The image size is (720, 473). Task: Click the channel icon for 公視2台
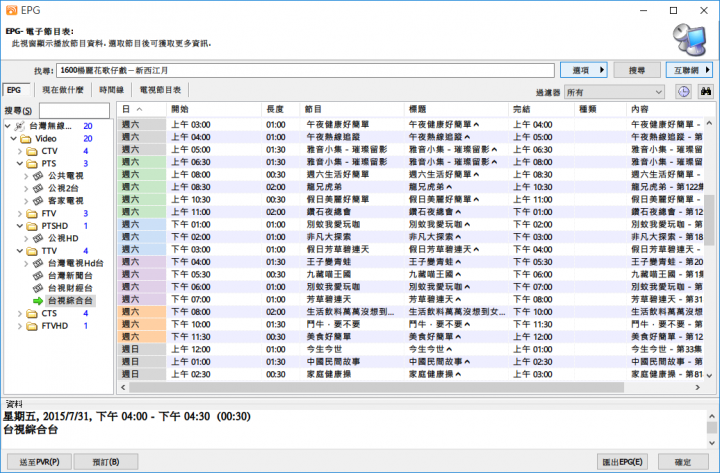coord(38,188)
